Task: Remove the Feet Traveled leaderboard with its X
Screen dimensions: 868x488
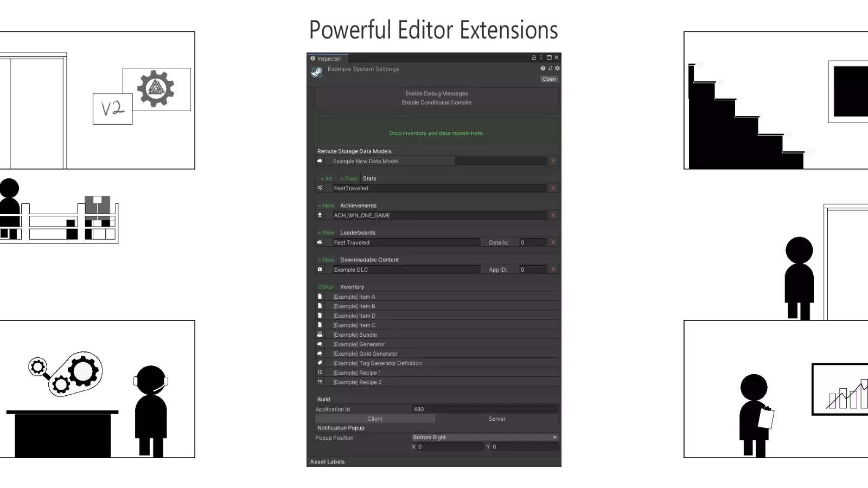Action: tap(553, 242)
